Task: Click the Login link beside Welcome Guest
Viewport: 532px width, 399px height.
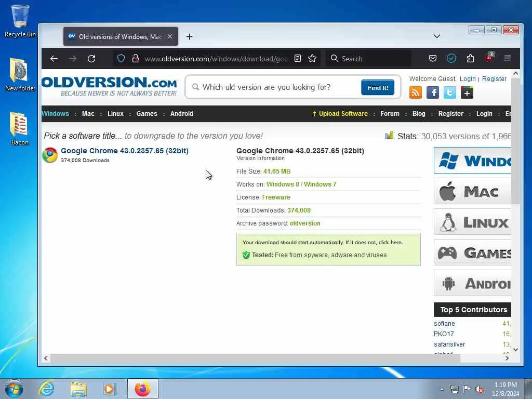Action: tap(468, 79)
